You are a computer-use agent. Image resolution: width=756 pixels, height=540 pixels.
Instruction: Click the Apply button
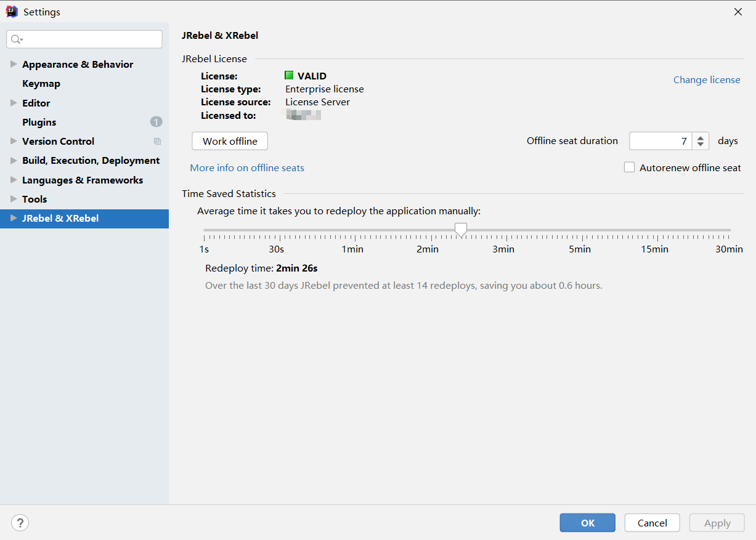pyautogui.click(x=717, y=523)
